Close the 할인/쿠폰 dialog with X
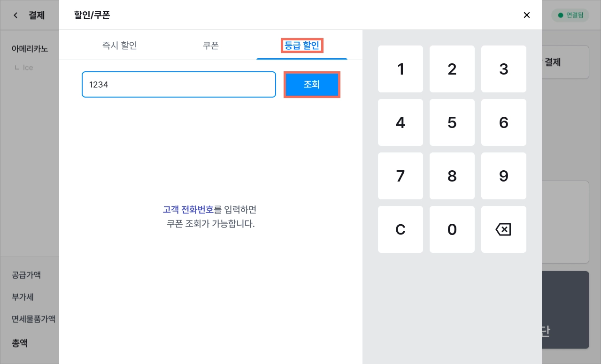Screen dimensions: 601x364 coord(527,15)
